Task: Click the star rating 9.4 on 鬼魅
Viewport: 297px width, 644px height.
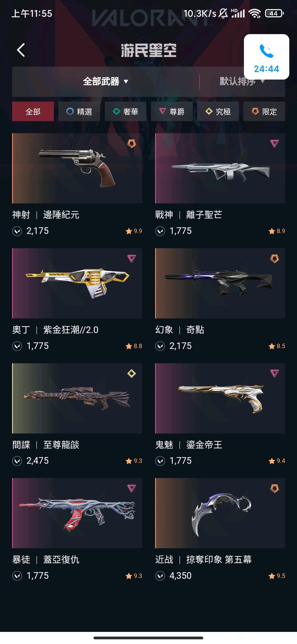Action: click(277, 461)
